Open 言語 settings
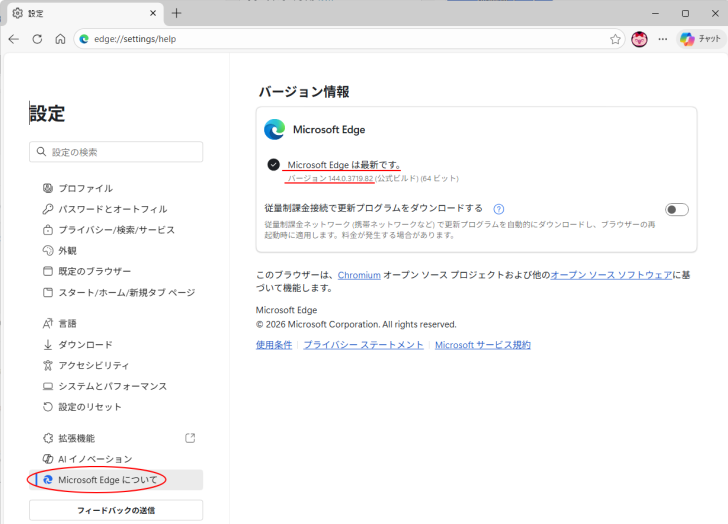Image resolution: width=728 pixels, height=524 pixels. click(116, 323)
